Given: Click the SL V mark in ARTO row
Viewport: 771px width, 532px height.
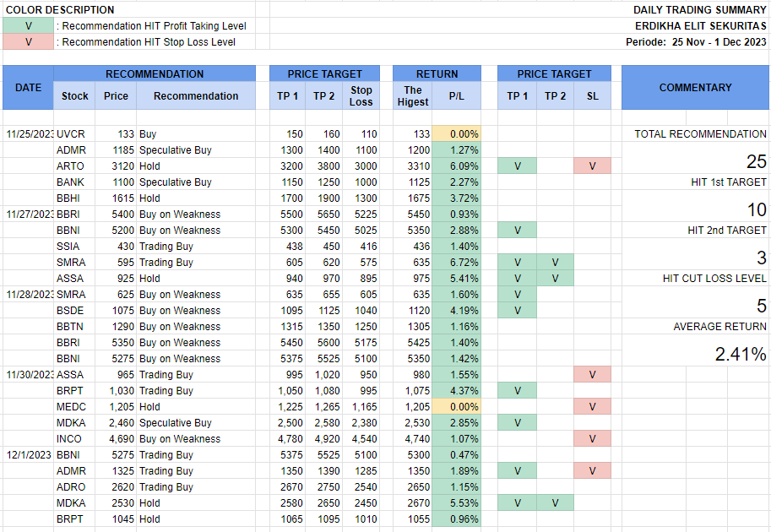Looking at the screenshot, I should tap(592, 166).
